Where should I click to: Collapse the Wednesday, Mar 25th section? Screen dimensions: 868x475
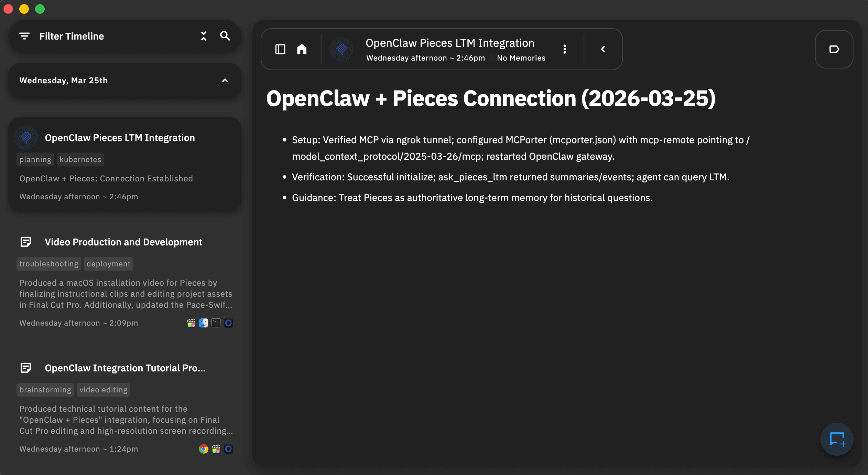tap(225, 81)
